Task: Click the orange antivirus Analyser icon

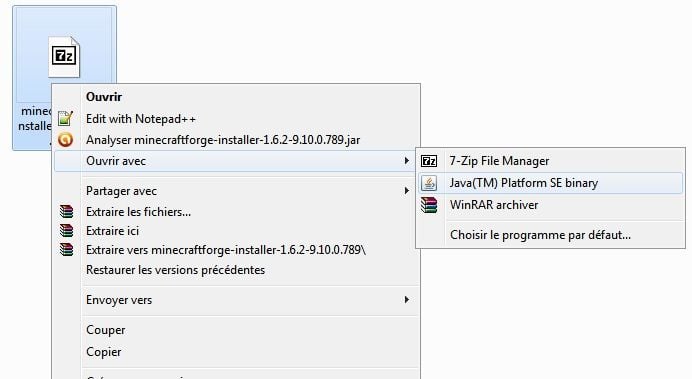Action: point(65,140)
